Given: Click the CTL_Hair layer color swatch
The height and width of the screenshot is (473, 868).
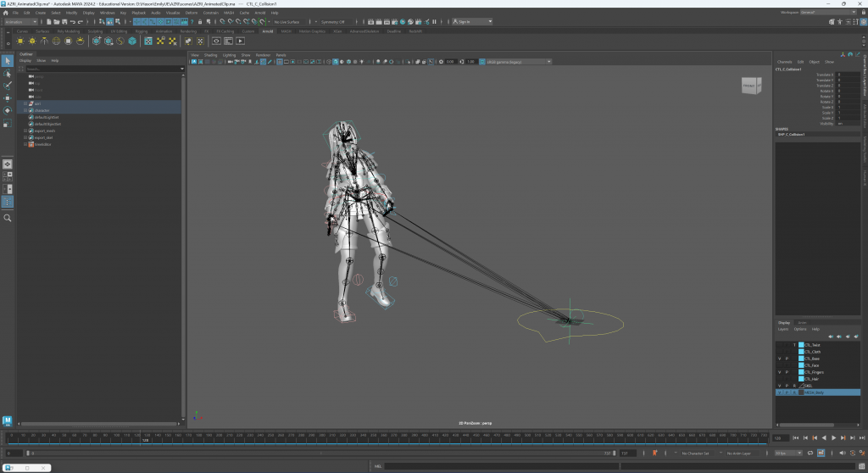Looking at the screenshot, I should tap(801, 379).
